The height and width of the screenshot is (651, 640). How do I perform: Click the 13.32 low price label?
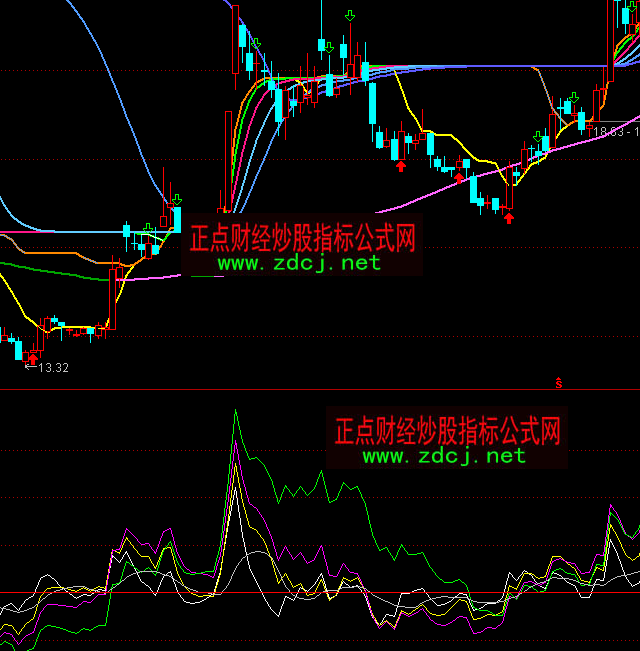click(52, 368)
